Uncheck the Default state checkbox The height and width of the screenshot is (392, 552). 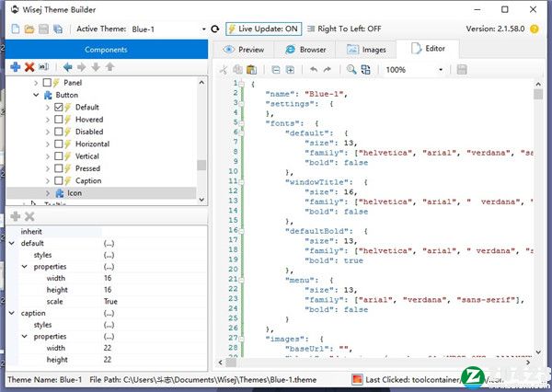(x=59, y=107)
